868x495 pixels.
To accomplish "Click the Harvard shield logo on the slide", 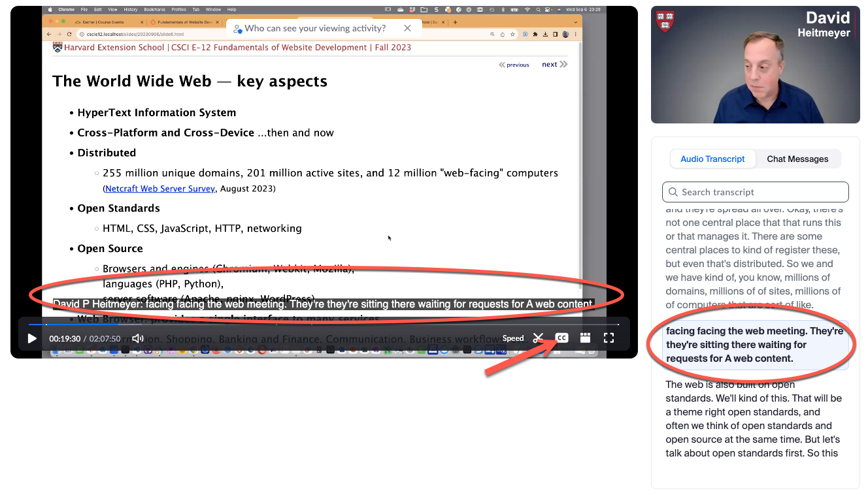I will pos(57,46).
